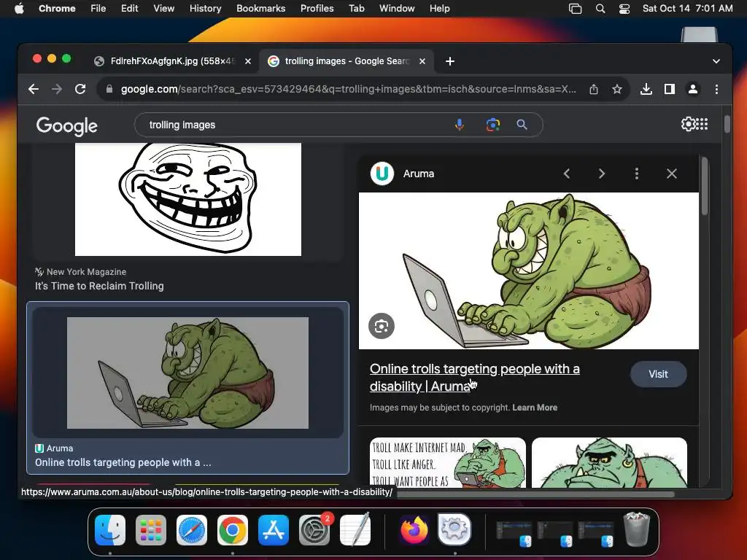Open the grumpy green troll related image
Image resolution: width=747 pixels, height=560 pixels.
(609, 462)
